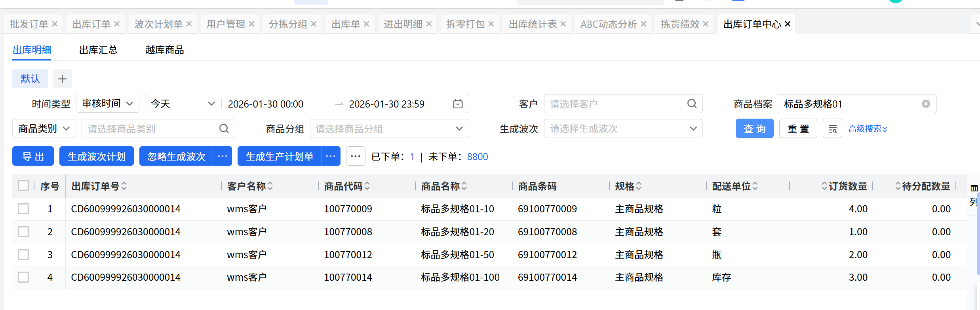Close the 批发订单 tab
The height and width of the screenshot is (310, 980).
pyautogui.click(x=55, y=24)
